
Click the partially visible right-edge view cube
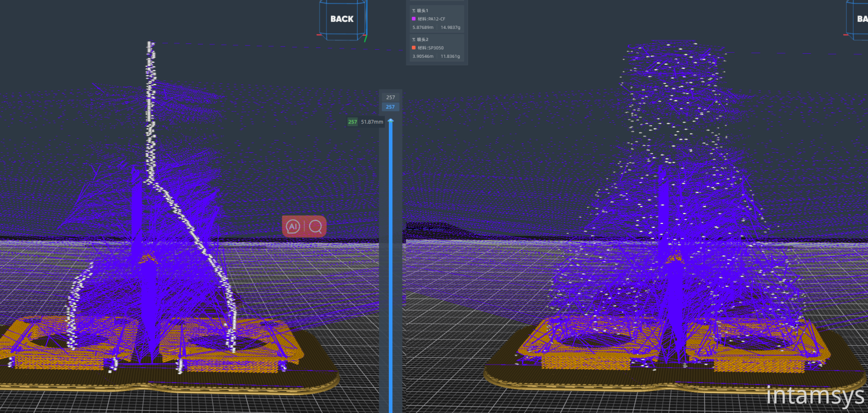pyautogui.click(x=859, y=19)
